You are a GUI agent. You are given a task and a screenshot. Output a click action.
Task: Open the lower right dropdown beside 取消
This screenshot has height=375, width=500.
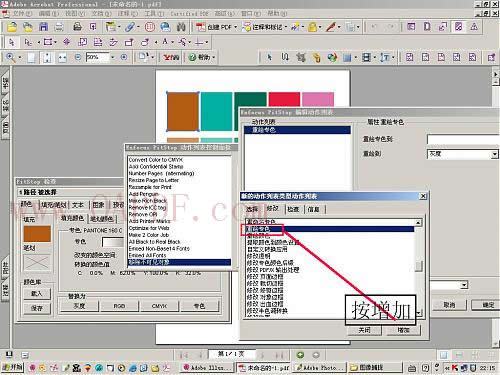tap(464, 285)
